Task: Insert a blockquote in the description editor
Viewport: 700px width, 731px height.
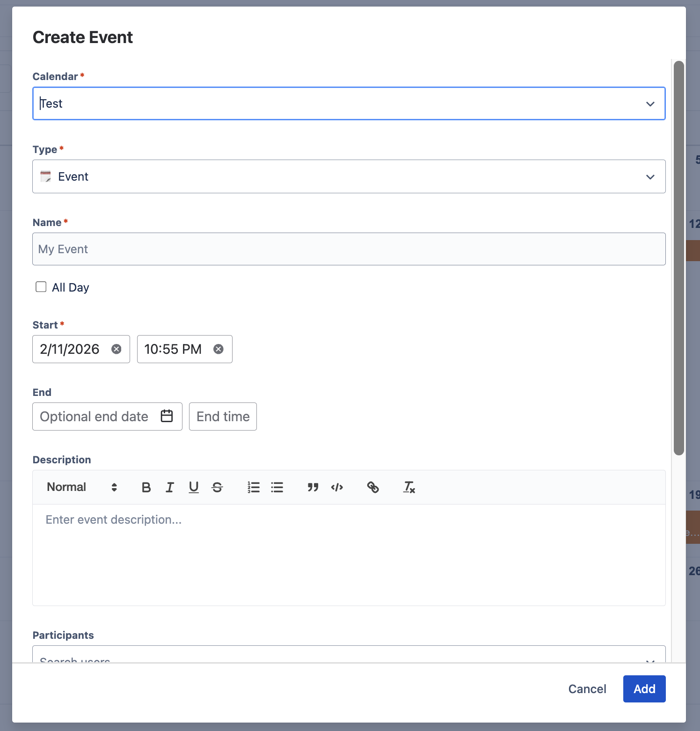Action: tap(313, 487)
